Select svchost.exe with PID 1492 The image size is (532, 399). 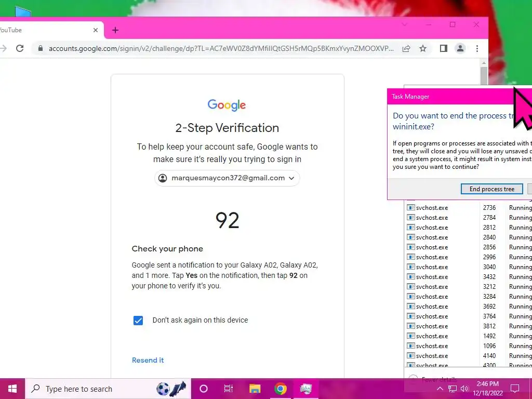tap(469, 336)
